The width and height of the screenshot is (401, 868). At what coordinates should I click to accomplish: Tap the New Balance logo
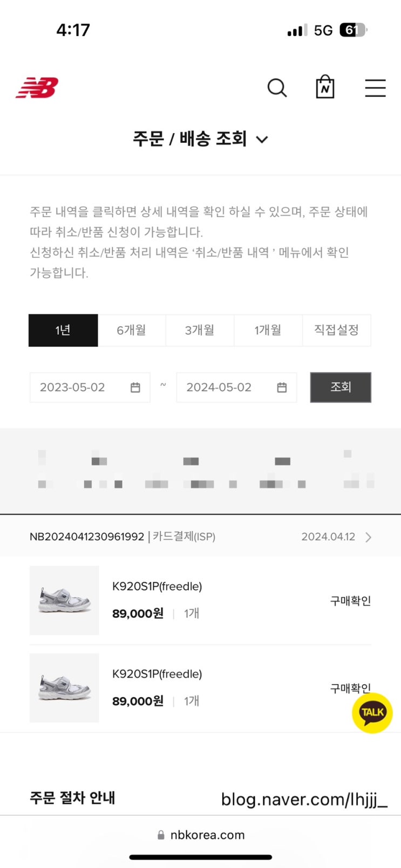click(x=37, y=88)
